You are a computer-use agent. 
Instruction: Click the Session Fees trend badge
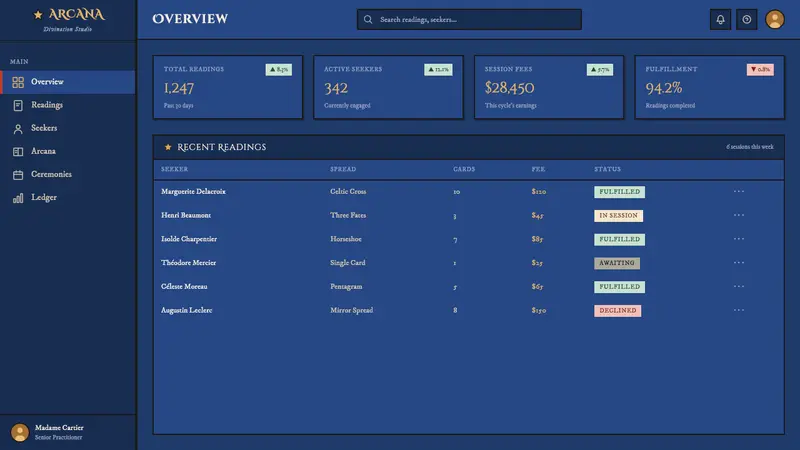[x=599, y=69]
